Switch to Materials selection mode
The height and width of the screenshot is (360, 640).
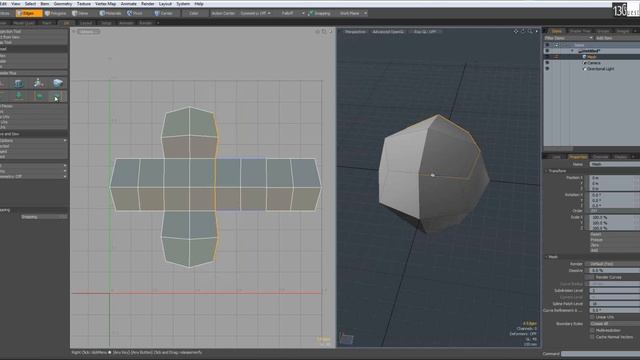click(x=111, y=13)
